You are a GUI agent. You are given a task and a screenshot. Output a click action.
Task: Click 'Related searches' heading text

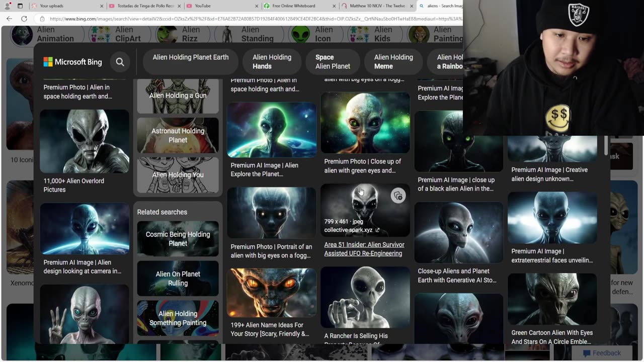click(x=162, y=212)
